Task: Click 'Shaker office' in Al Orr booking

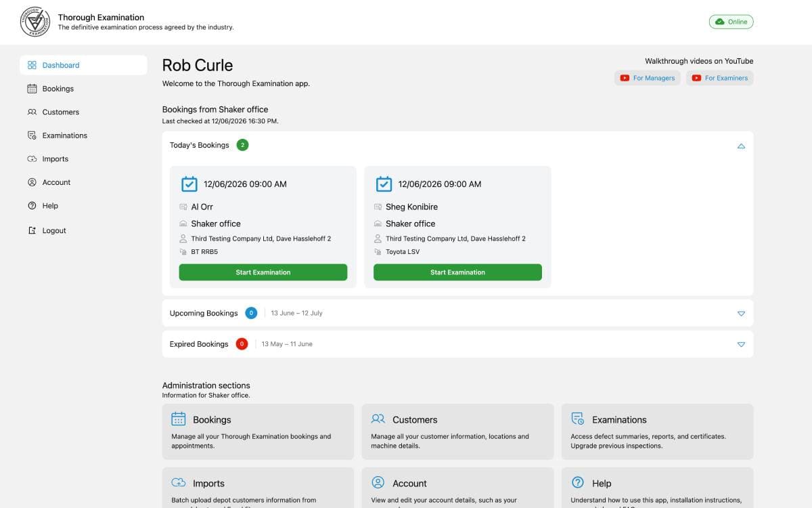Action: click(216, 224)
